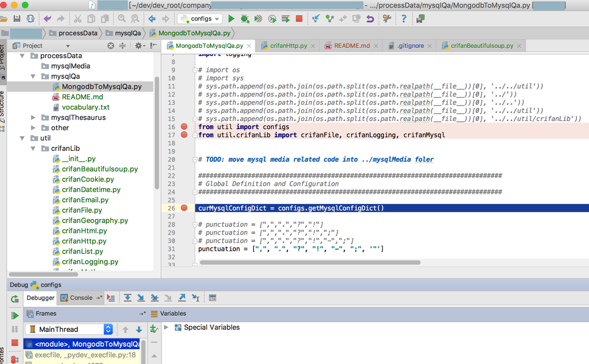Open the Evaluate Expression calculator icon

212,298
